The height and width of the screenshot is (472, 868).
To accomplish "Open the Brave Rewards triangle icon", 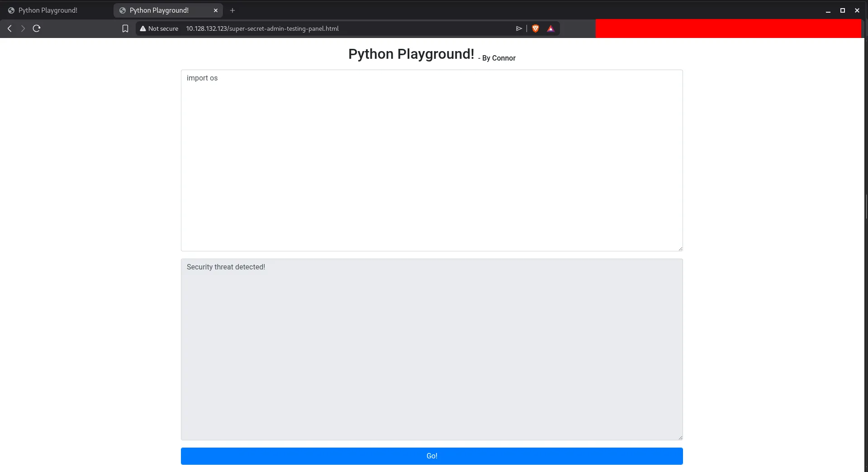I will tap(550, 28).
